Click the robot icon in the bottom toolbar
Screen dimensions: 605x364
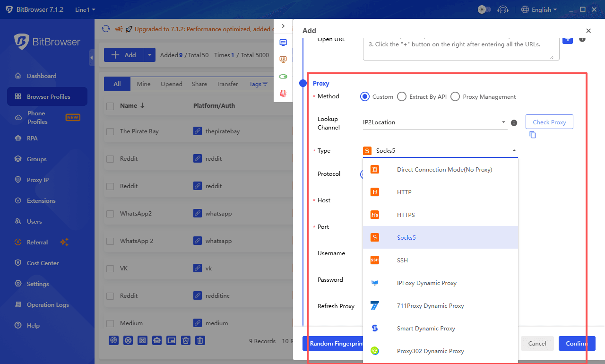click(x=157, y=340)
